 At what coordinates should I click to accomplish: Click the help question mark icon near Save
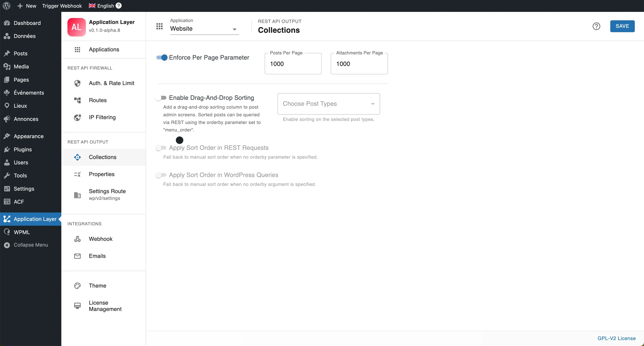click(x=596, y=26)
